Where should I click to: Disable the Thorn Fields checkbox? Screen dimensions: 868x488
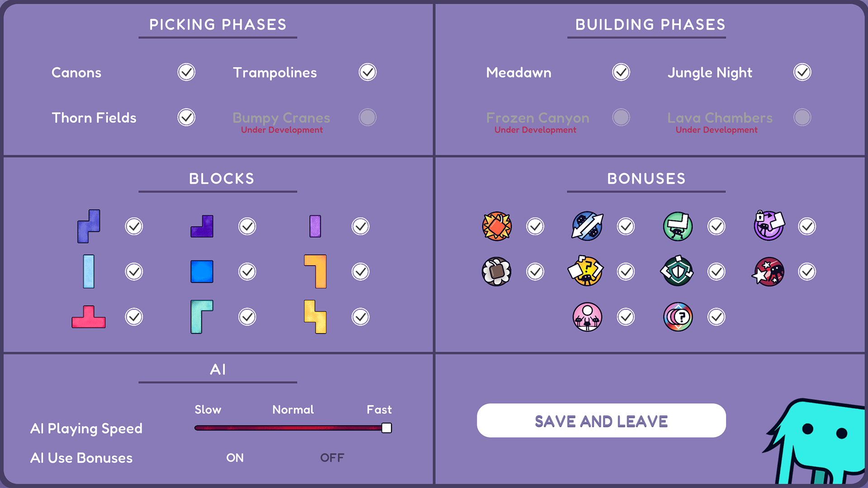click(186, 117)
